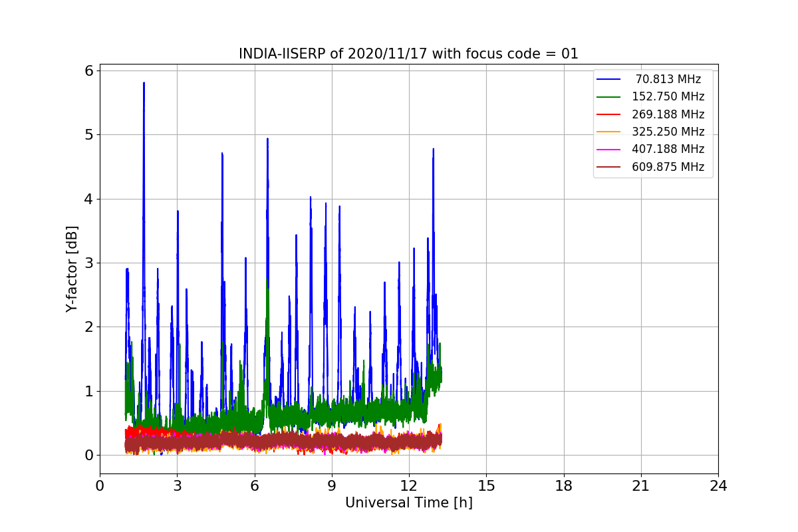798x532 pixels.
Task: Click the x-axis tick label '0'
Action: [x=100, y=485]
